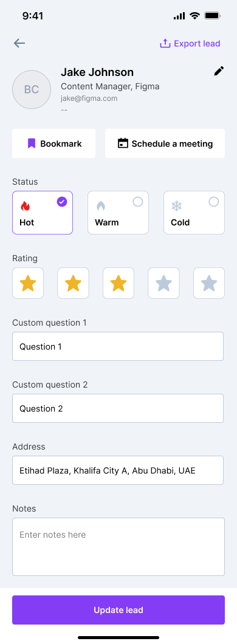Screen dimensions: 237x644
Task: Click the Update lead button
Action: (x=118, y=610)
